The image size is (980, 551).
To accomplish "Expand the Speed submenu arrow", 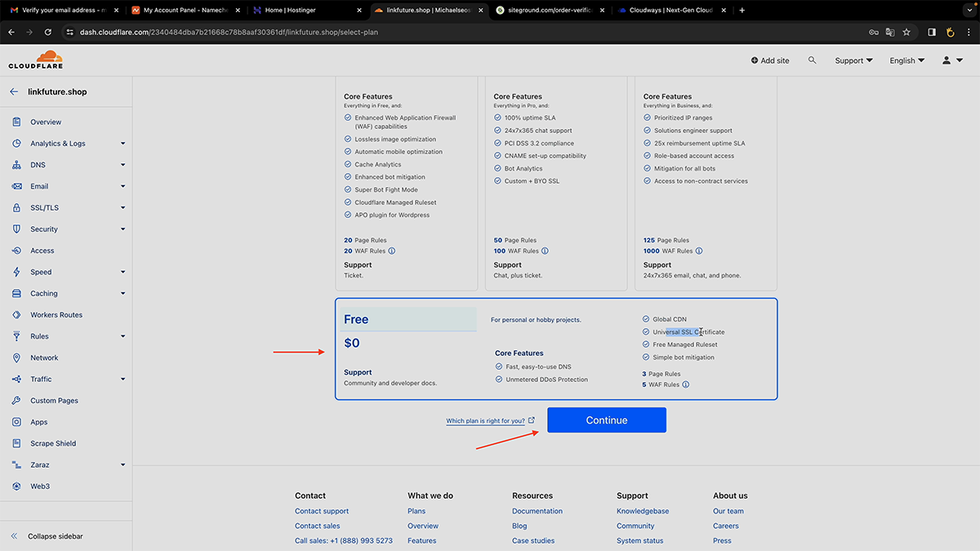I will pos(122,272).
